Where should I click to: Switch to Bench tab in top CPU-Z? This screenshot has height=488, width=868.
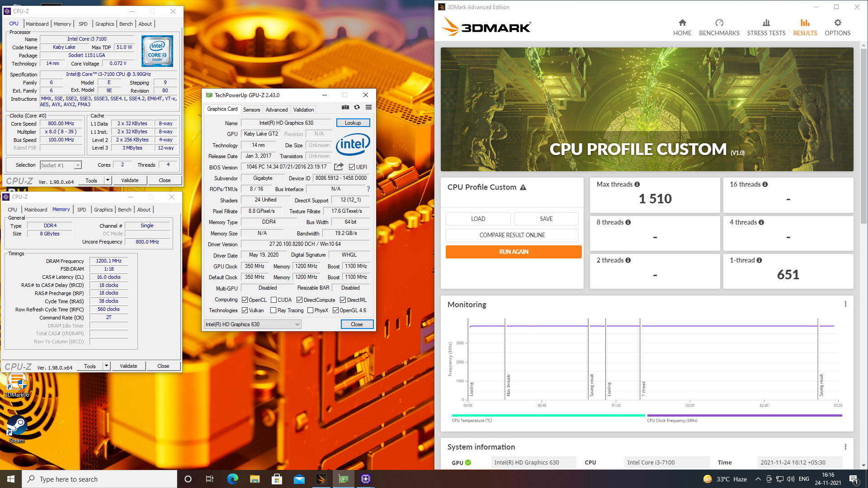pyautogui.click(x=126, y=24)
